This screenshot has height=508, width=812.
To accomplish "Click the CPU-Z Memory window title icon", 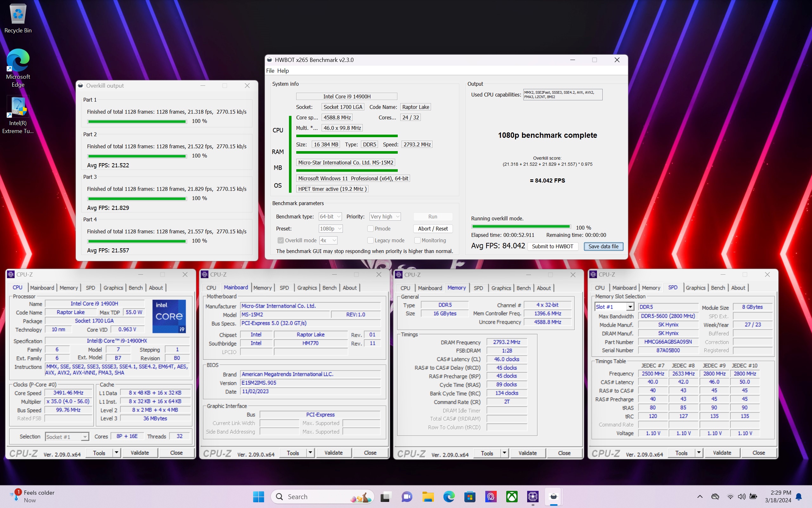I will click(x=399, y=275).
